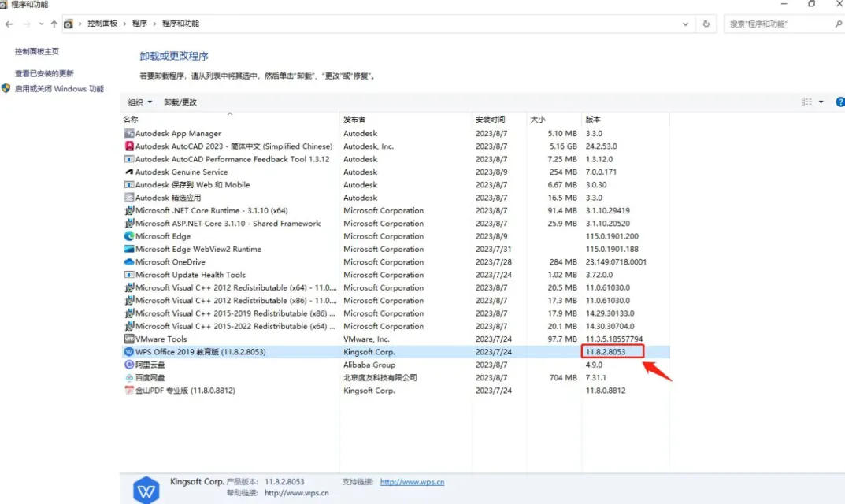Click 北京度友科技有限公司 publisher cell
The height and width of the screenshot is (504, 845).
380,378
